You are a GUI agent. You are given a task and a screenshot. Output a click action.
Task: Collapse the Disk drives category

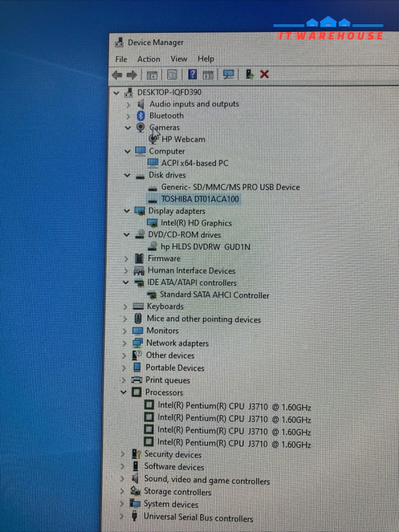coord(127,175)
